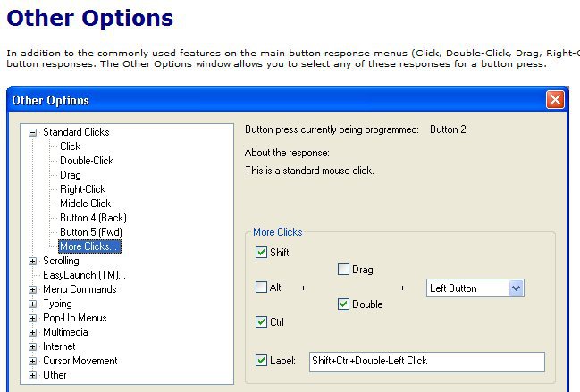Expand the Typing tree node
This screenshot has width=580, height=392.
coord(32,304)
